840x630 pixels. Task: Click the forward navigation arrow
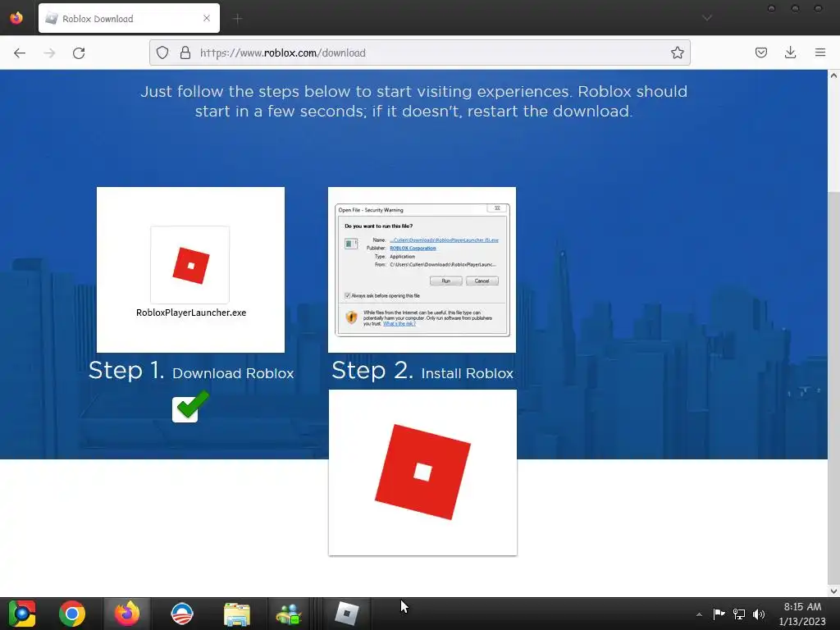tap(49, 52)
